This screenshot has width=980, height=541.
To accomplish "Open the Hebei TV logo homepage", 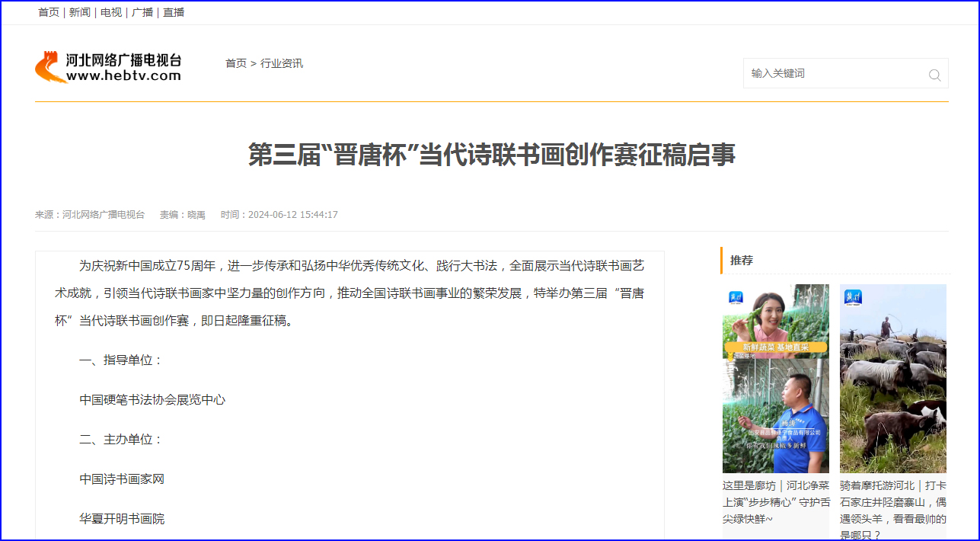I will click(108, 67).
